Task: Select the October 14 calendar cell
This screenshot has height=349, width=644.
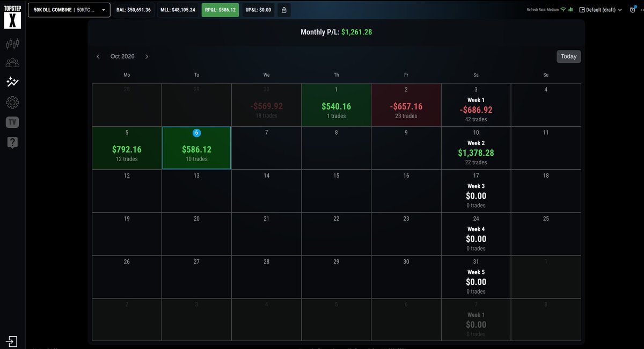Action: point(267,191)
